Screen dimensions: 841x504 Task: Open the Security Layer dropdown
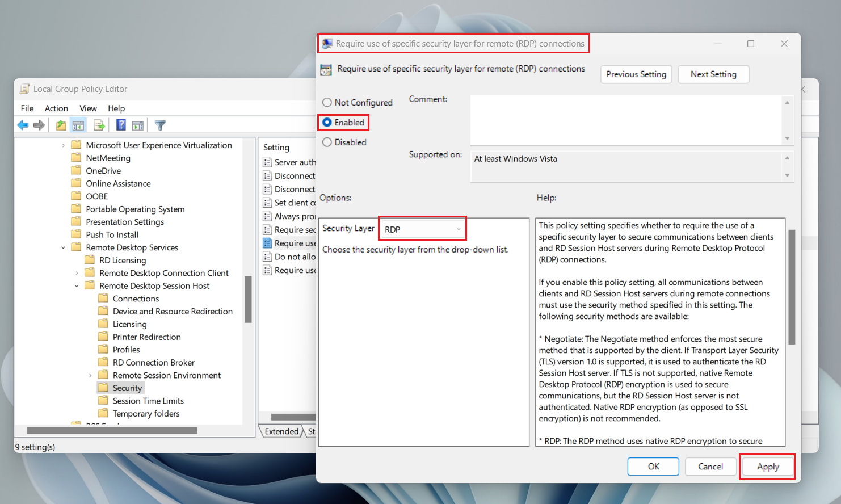(x=423, y=229)
